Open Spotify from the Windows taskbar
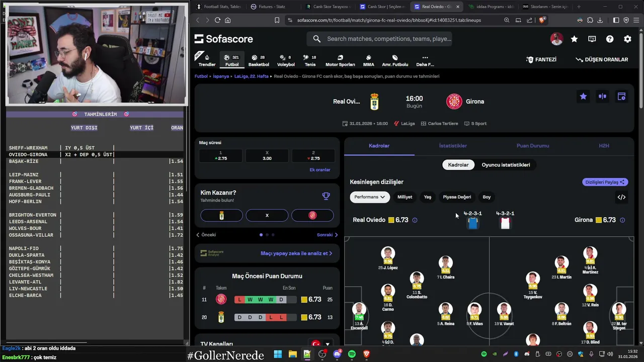This screenshot has width=644, height=362. (x=352, y=354)
